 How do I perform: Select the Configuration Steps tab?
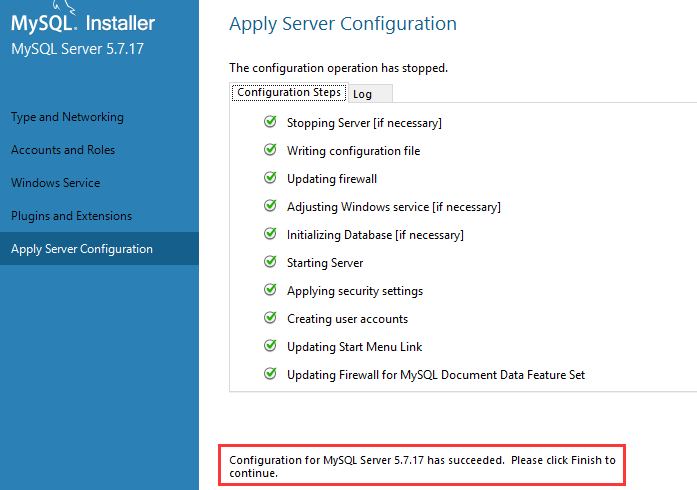pyautogui.click(x=289, y=92)
